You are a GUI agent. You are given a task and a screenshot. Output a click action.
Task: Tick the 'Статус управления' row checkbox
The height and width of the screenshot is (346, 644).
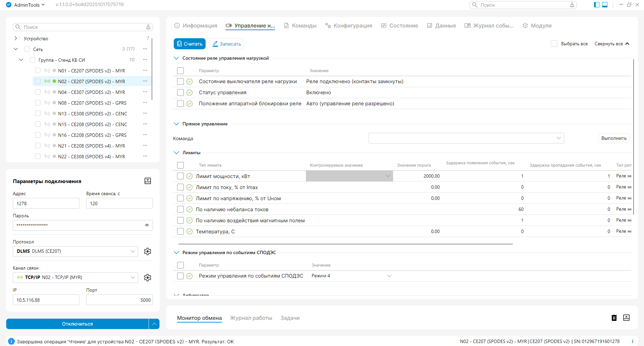pyautogui.click(x=180, y=93)
